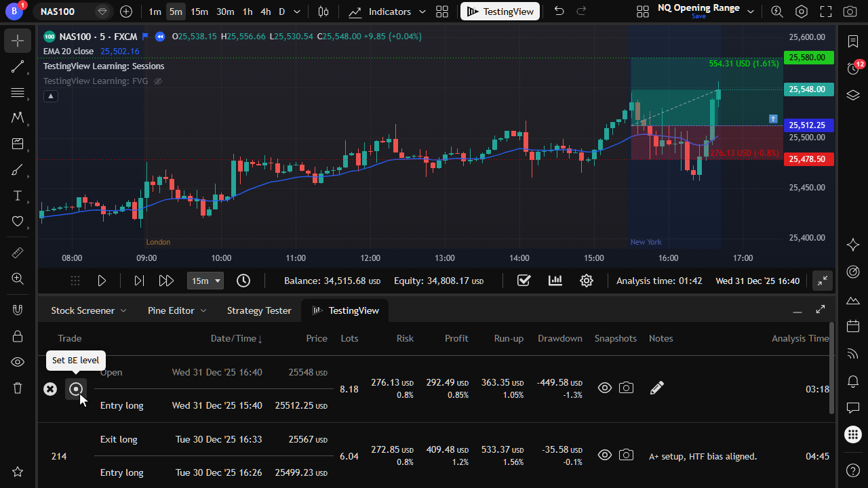
Task: Click the green 25,580.00 take profit label
Action: [807, 58]
